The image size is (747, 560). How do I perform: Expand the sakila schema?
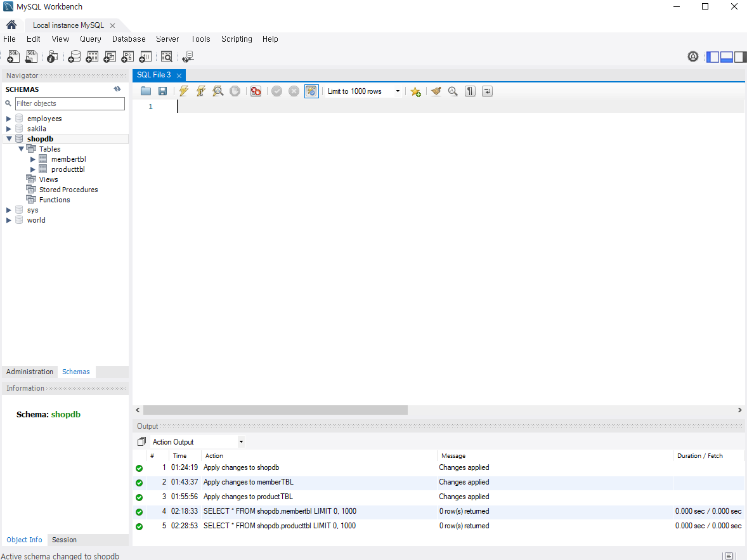click(9, 129)
